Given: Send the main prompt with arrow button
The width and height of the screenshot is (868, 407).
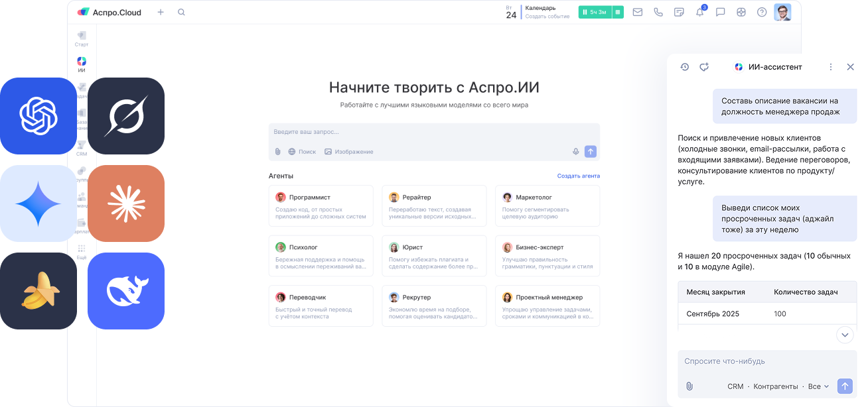Looking at the screenshot, I should point(591,152).
